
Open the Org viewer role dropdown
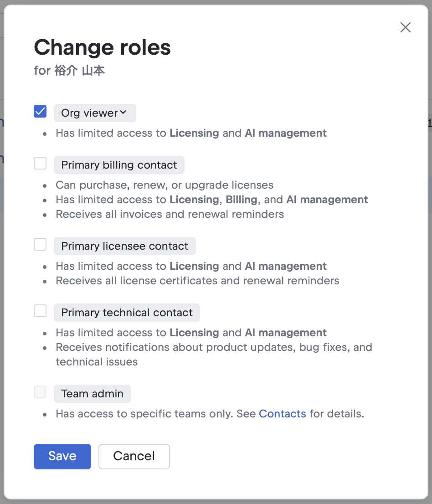[95, 113]
